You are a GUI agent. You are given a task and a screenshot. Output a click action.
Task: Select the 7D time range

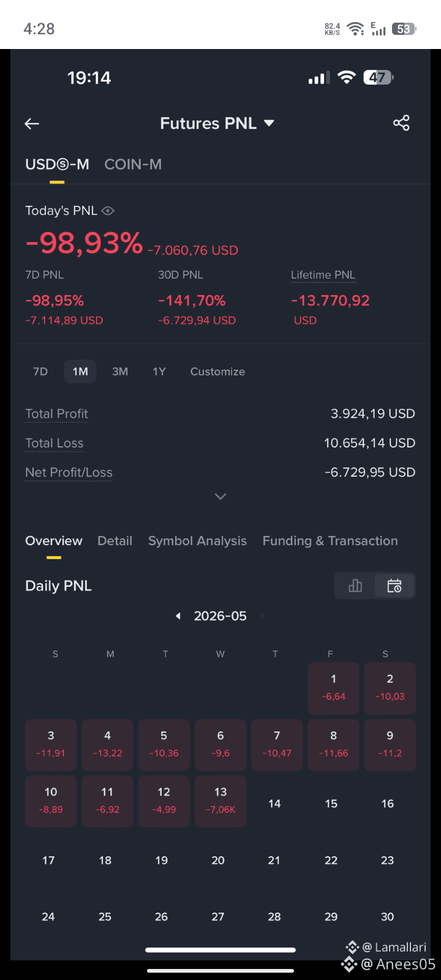coord(40,372)
